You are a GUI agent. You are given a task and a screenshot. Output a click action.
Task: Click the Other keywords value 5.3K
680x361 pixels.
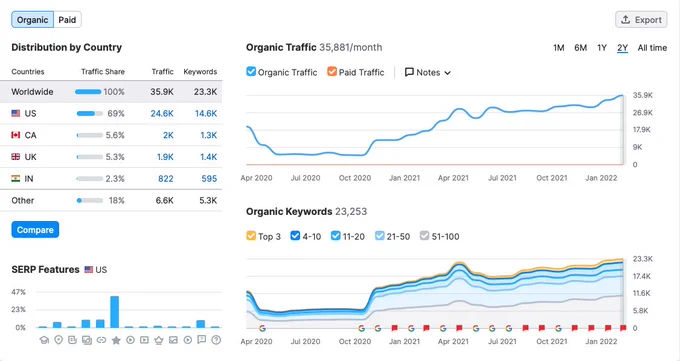click(x=208, y=200)
